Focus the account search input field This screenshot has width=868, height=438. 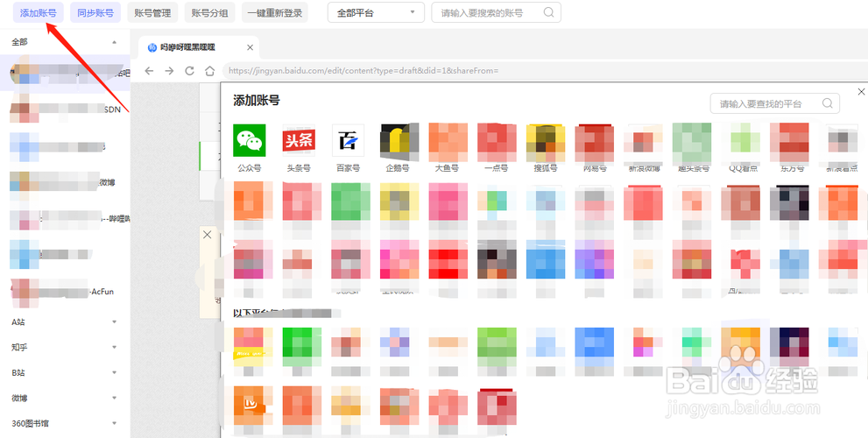pyautogui.click(x=496, y=13)
